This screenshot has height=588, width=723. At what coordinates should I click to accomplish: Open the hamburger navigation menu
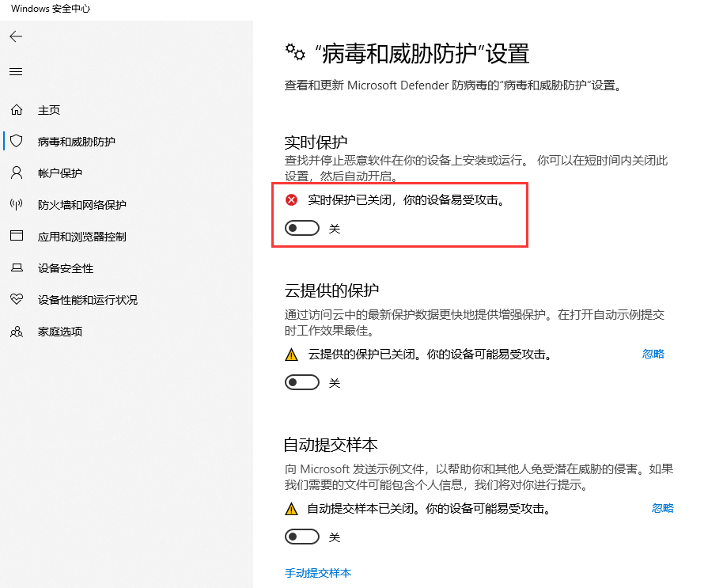coord(16,71)
